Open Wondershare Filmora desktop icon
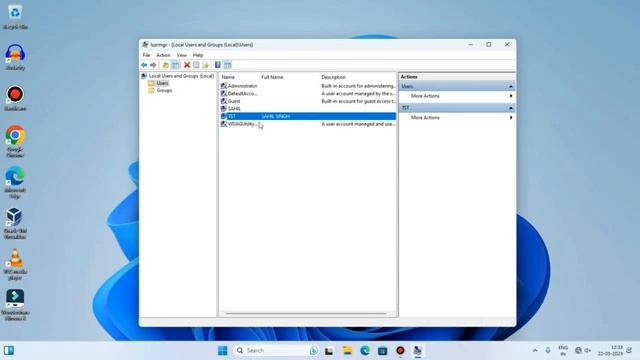Viewport: 640px width, 360px height. pyautogui.click(x=15, y=304)
